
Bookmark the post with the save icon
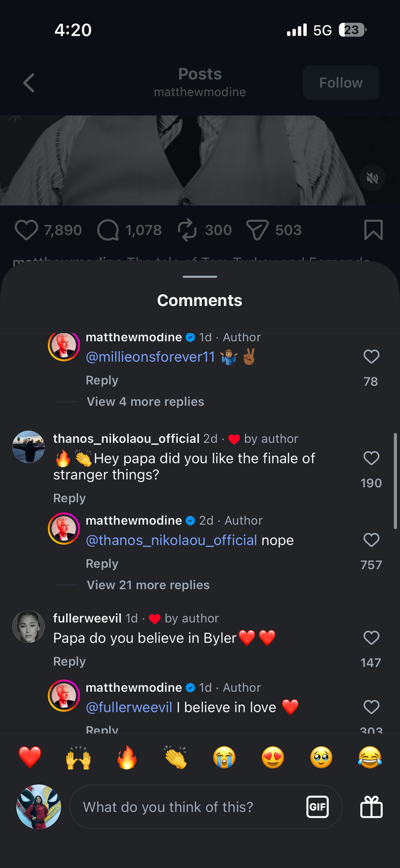373,230
